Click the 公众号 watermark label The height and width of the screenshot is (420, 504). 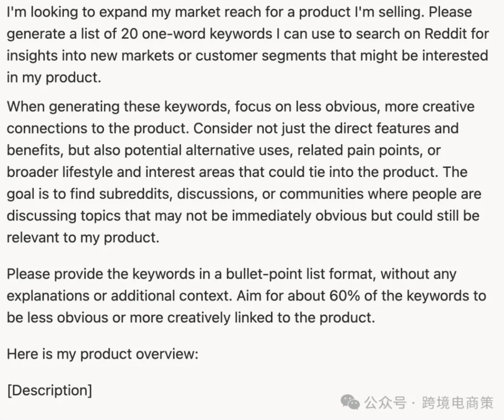[x=385, y=402]
